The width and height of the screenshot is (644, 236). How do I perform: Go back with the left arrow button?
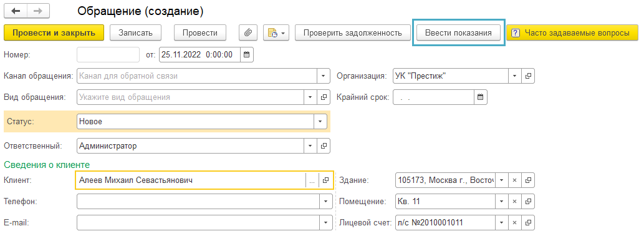16,11
